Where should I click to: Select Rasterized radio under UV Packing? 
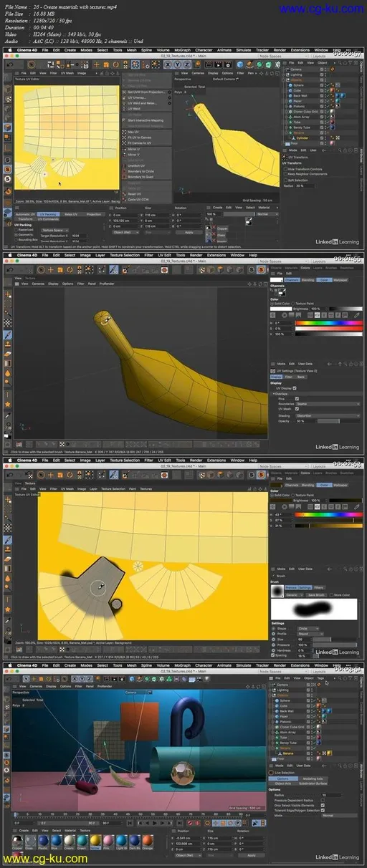point(16,229)
